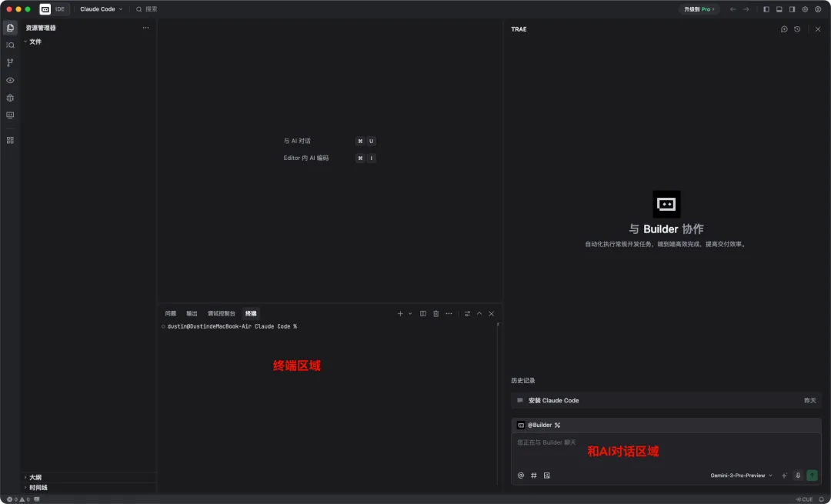This screenshot has width=831, height=504.
Task: Click errors and warnings count in status bar
Action: coord(18,499)
